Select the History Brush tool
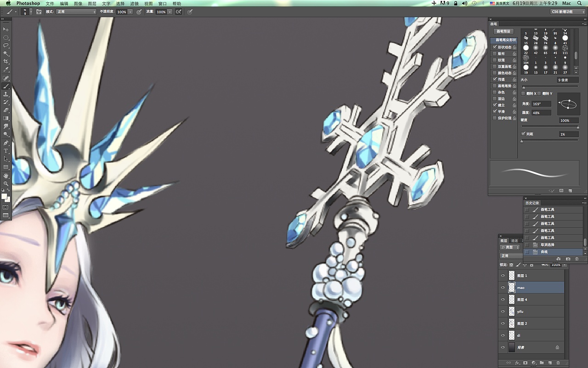This screenshot has width=588, height=368. tap(6, 102)
